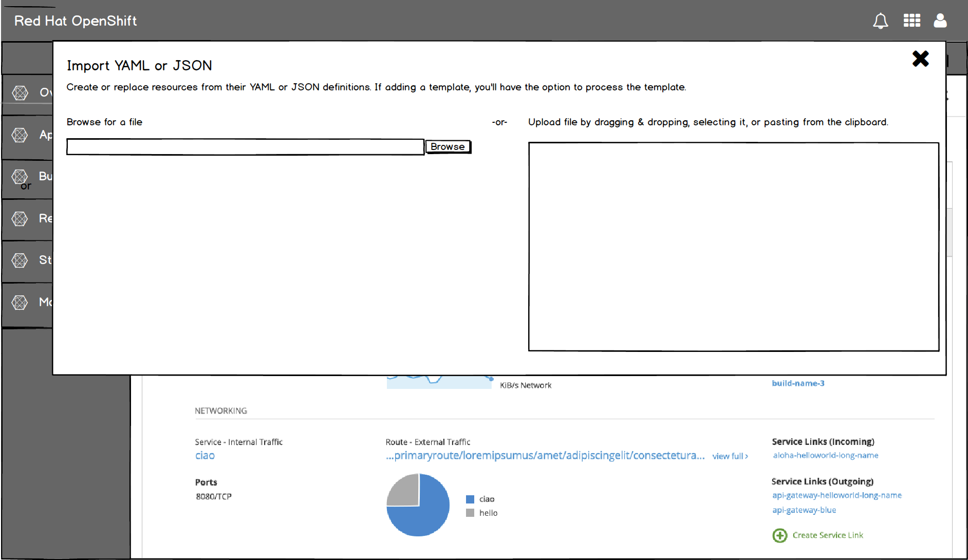Click the Create Service Link plus icon
Viewport: 968px width, 560px height.
780,535
